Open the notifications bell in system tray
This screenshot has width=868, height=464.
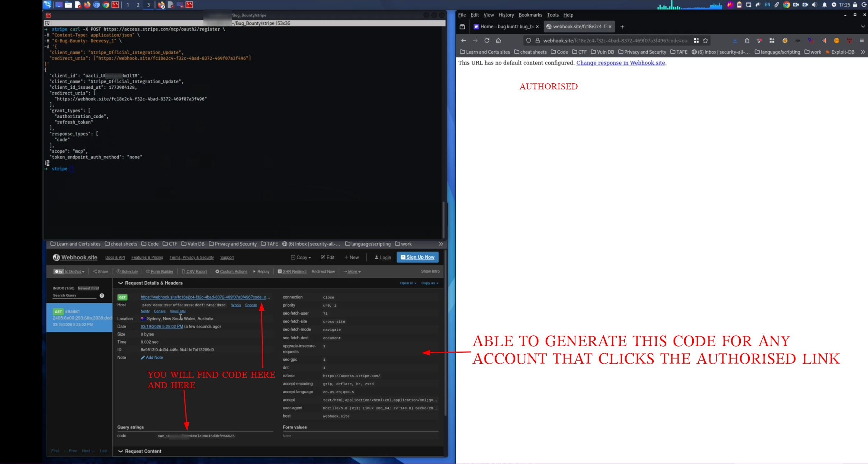coord(825,5)
